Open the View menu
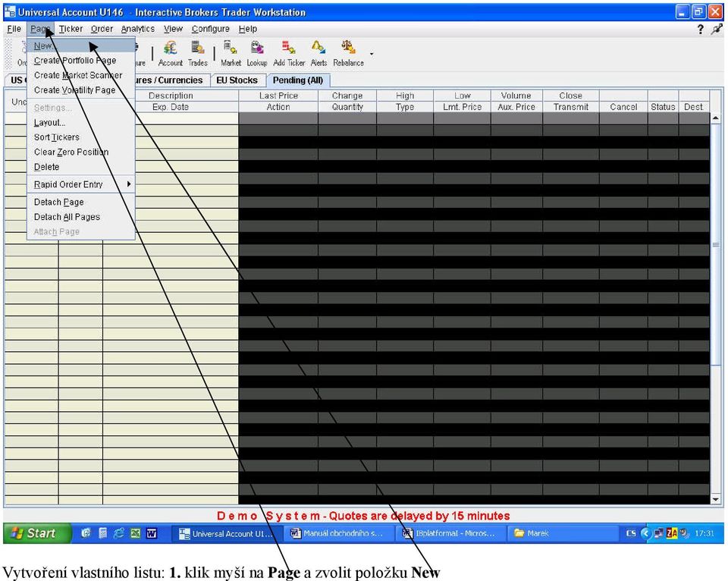This screenshot has width=728, height=581. [173, 29]
